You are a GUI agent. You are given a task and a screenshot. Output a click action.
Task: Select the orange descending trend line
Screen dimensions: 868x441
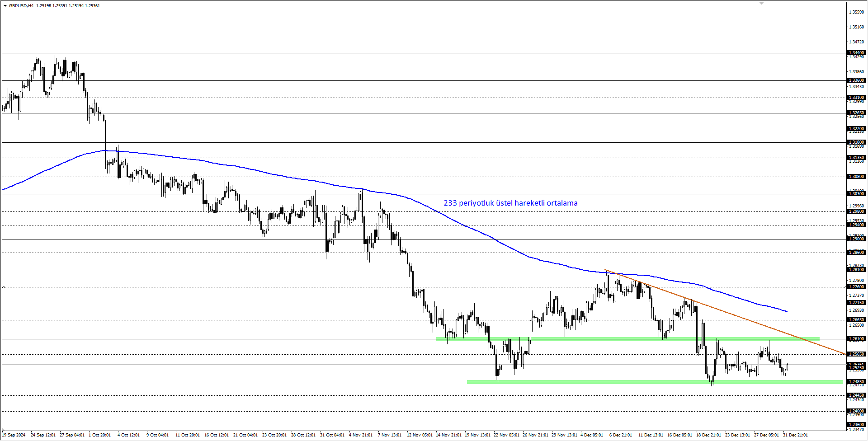click(x=726, y=312)
